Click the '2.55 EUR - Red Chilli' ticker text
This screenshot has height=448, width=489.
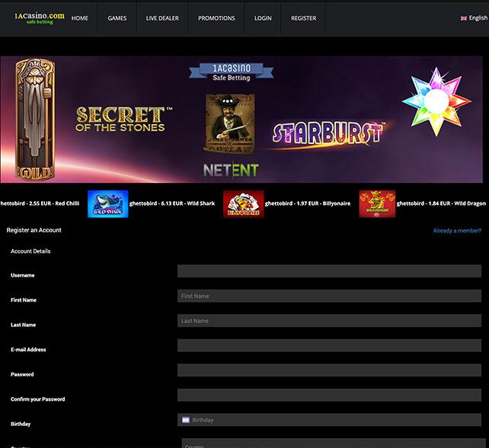[40, 203]
